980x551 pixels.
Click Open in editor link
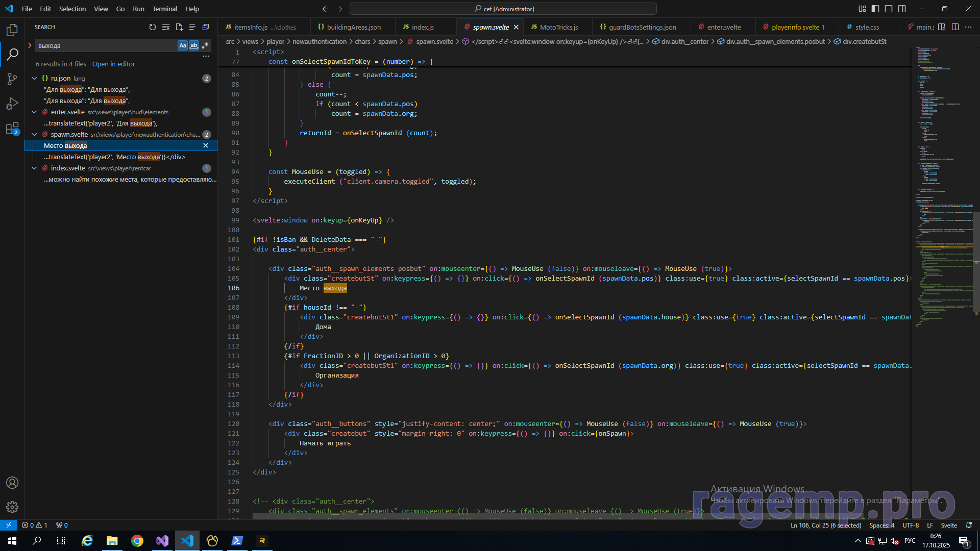113,64
